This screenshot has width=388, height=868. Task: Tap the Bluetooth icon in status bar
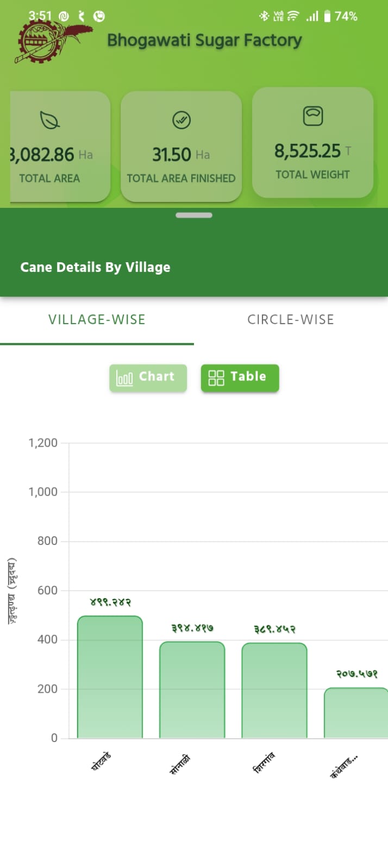[264, 16]
